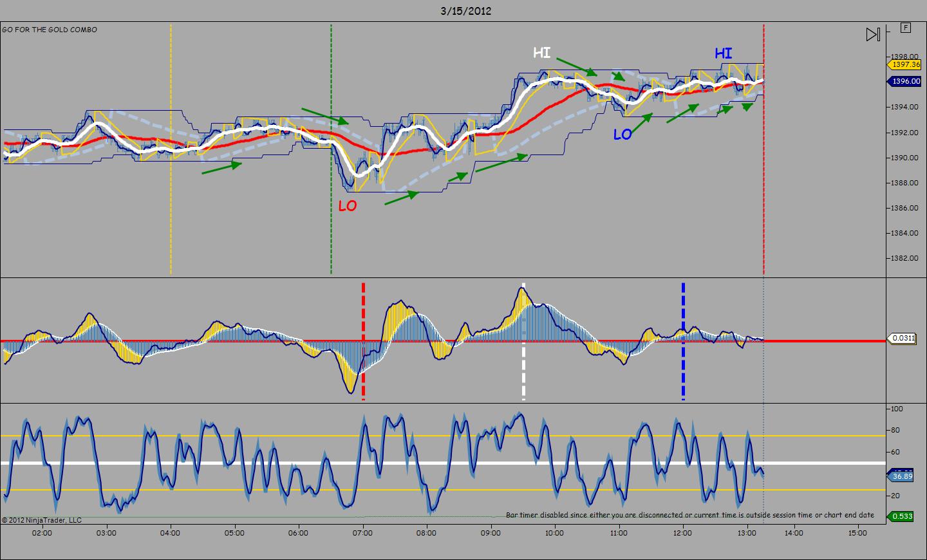927x560 pixels.
Task: Click the 13:00 time axis label
Action: [747, 532]
